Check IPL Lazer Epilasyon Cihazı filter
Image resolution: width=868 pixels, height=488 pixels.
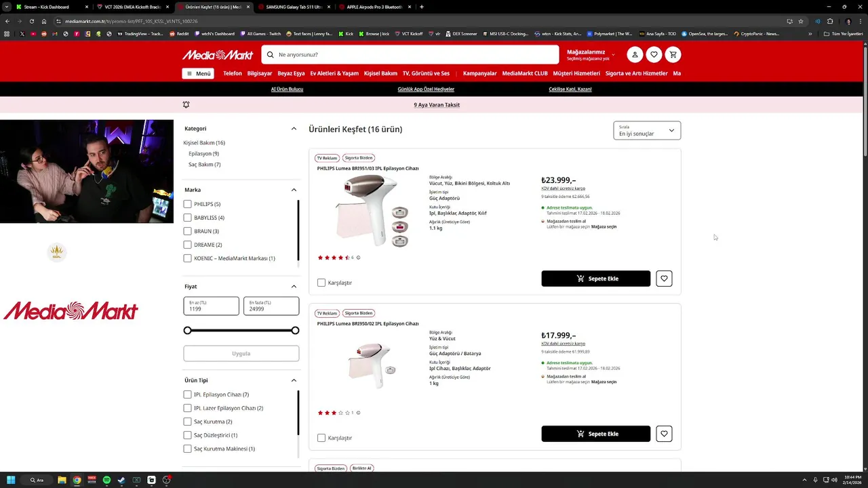(x=187, y=408)
